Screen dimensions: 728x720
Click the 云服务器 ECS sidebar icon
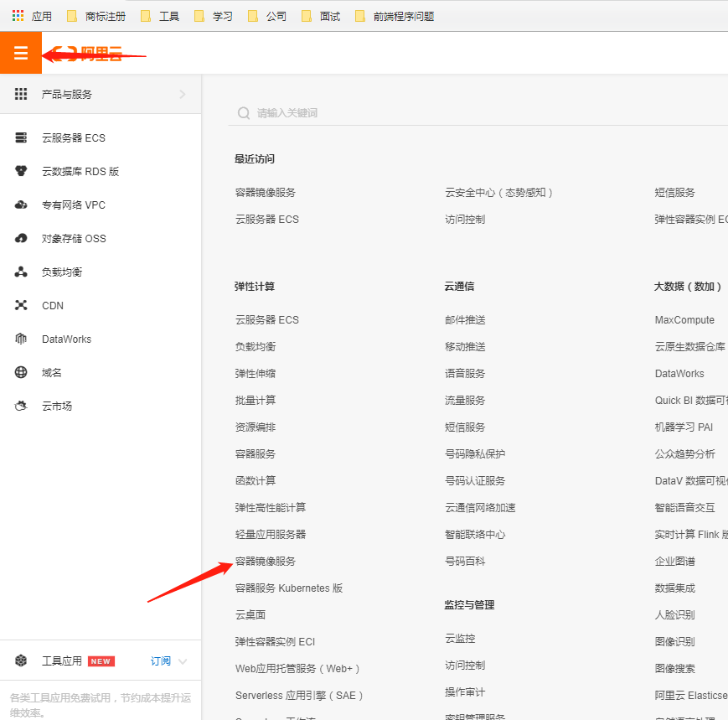click(21, 137)
